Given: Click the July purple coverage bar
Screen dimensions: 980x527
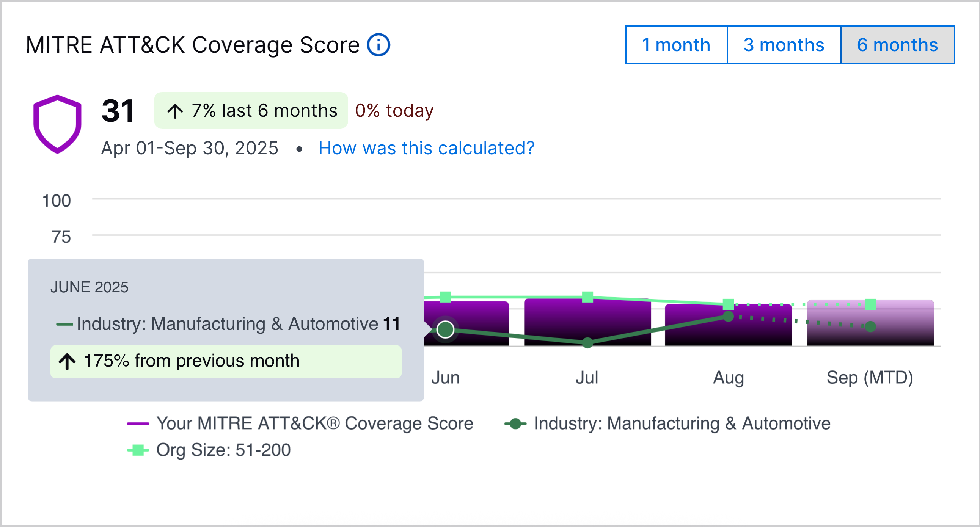Looking at the screenshot, I should click(x=587, y=322).
